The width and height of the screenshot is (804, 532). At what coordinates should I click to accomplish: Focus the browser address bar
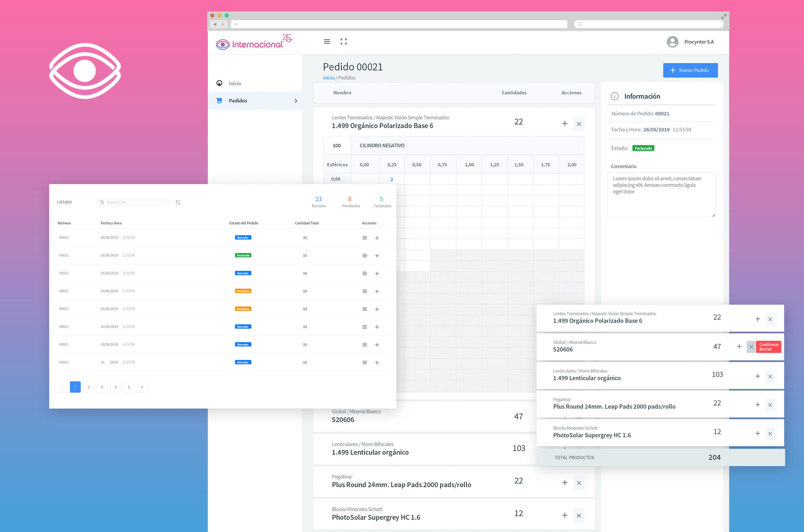pyautogui.click(x=399, y=24)
